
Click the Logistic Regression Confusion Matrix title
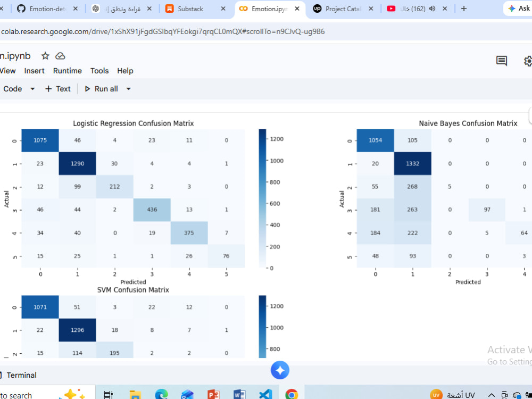pos(134,123)
